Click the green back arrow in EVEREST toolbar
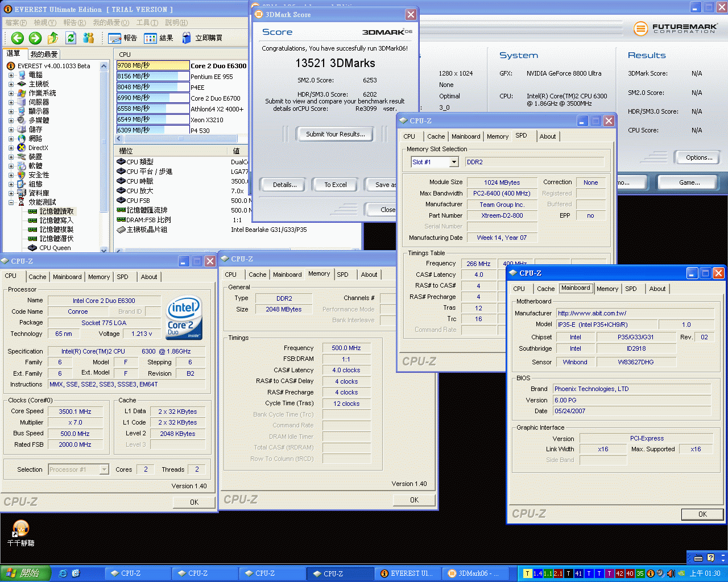728x582 pixels. pos(18,38)
